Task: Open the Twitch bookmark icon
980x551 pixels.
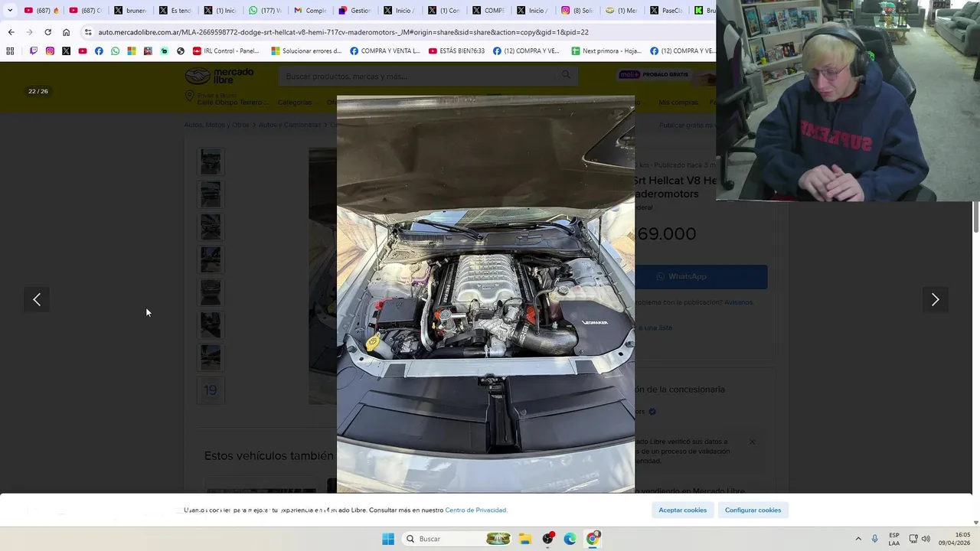Action: 34,51
